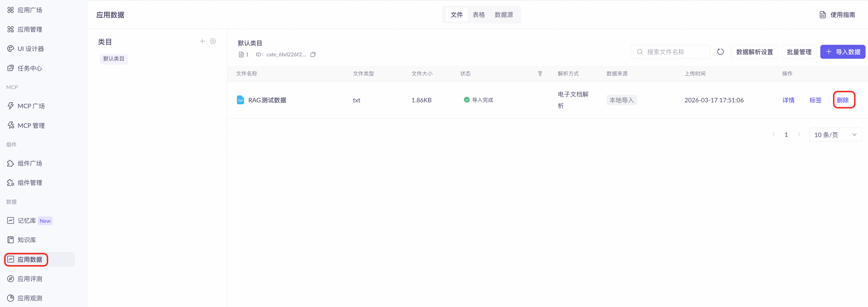Copy the category ID with copy icon

click(x=313, y=54)
